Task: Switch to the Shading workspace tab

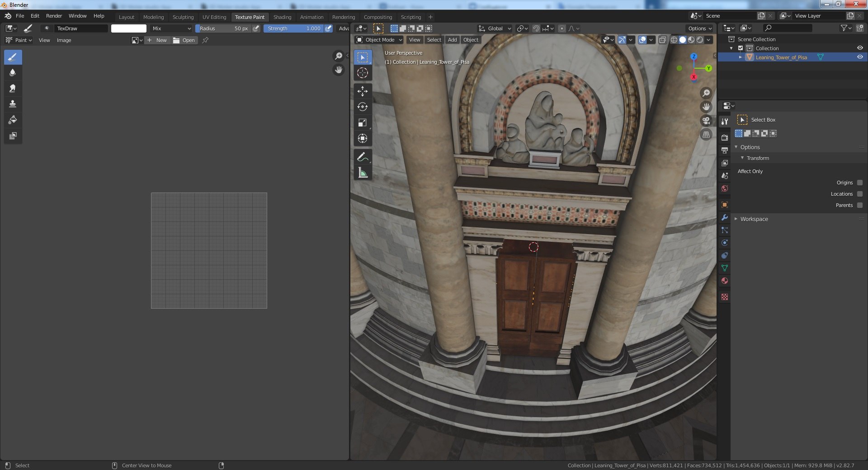Action: point(282,17)
